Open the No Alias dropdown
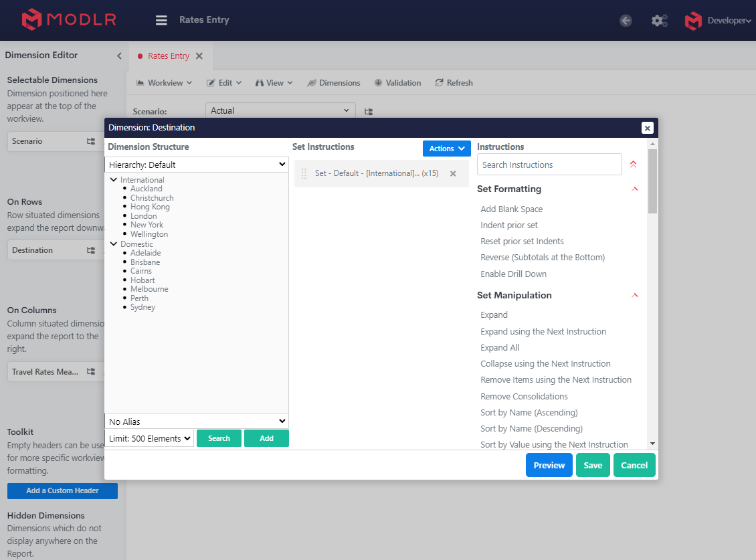 pyautogui.click(x=196, y=422)
